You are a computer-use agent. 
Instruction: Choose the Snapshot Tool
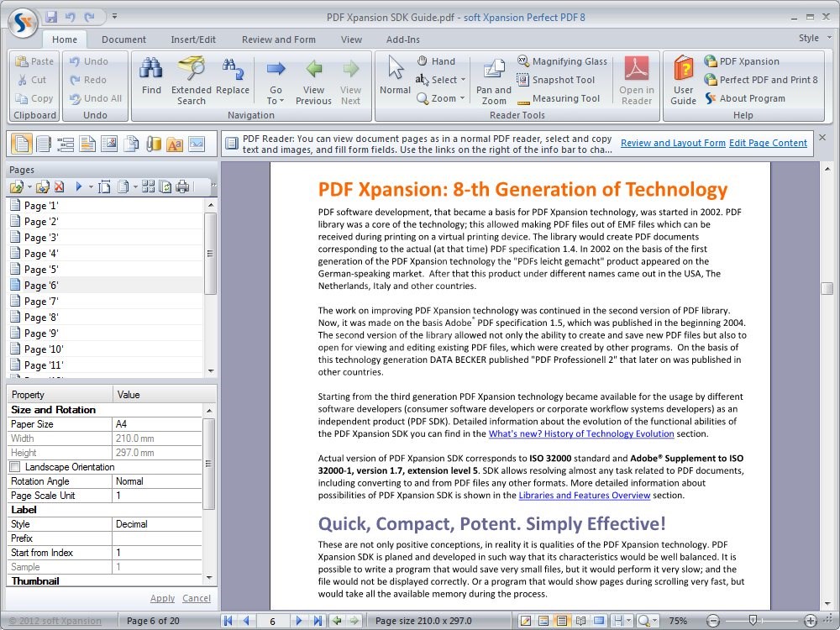pyautogui.click(x=555, y=80)
